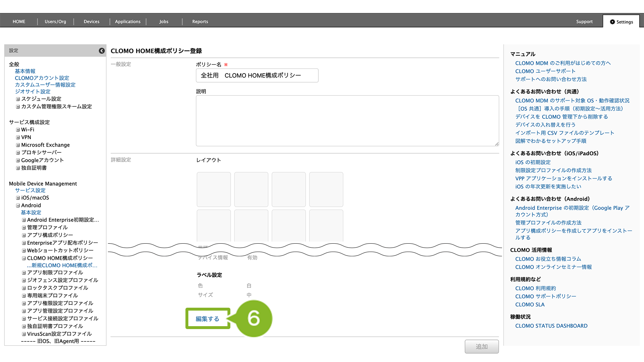The height and width of the screenshot is (362, 644).
Task: Expand the Wi-Fi tree item
Action: [x=18, y=130]
